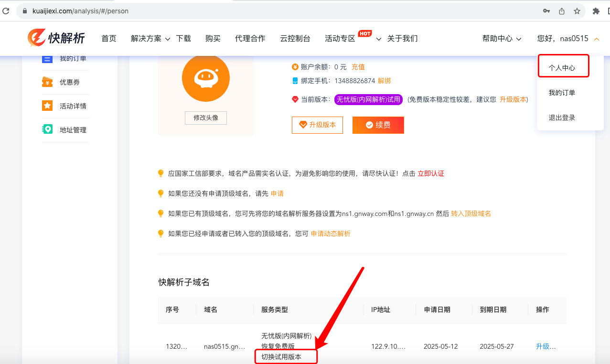Screen dimensions: 610x364
Task: Open the 代理合作 navigation item
Action: pyautogui.click(x=250, y=39)
